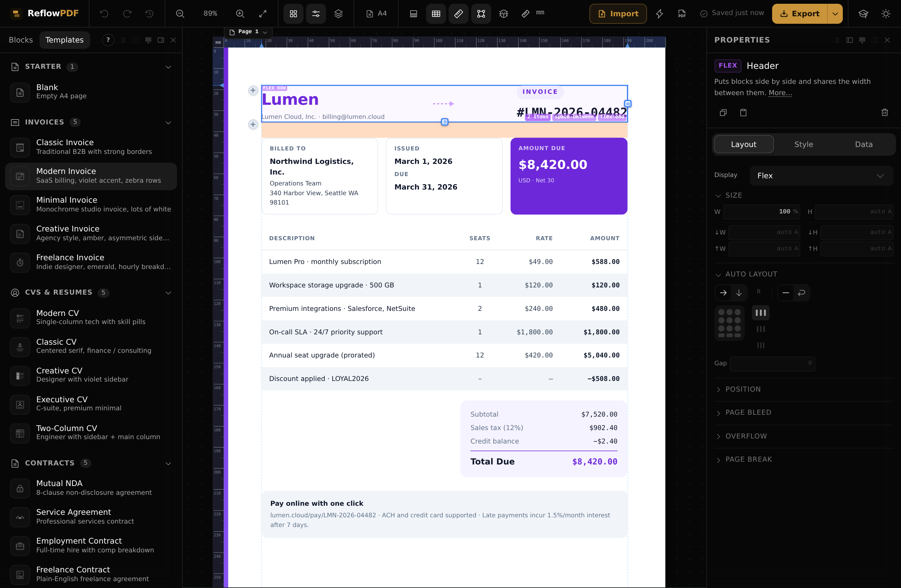Zoom in on the canvas
Viewport: 901px width, 588px height.
(240, 14)
